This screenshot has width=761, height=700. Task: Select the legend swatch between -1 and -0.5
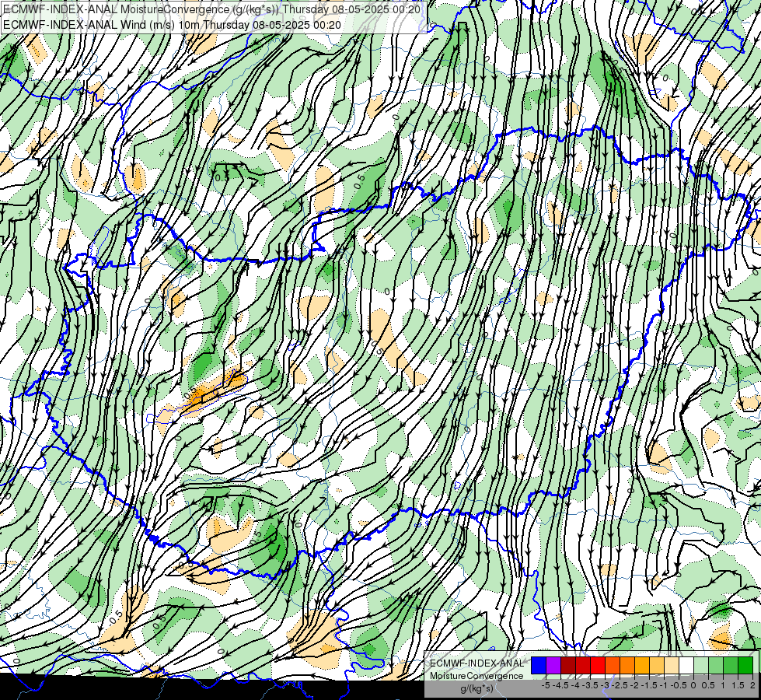tap(672, 665)
